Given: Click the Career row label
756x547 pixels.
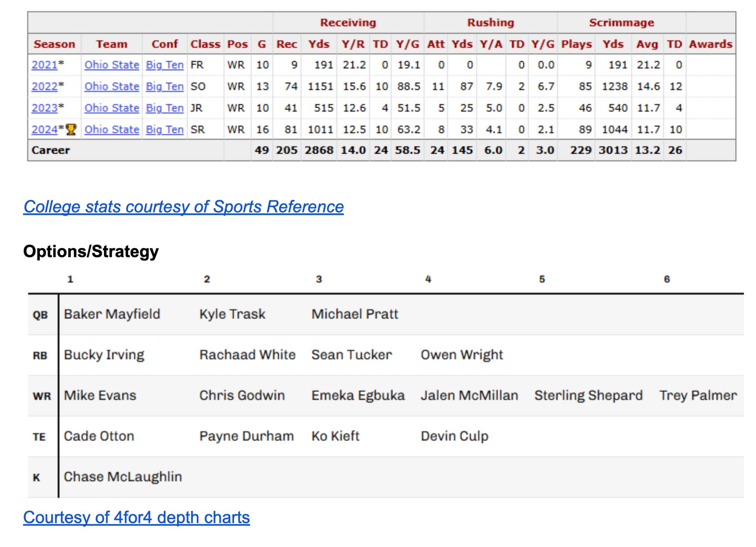Looking at the screenshot, I should click(51, 150).
